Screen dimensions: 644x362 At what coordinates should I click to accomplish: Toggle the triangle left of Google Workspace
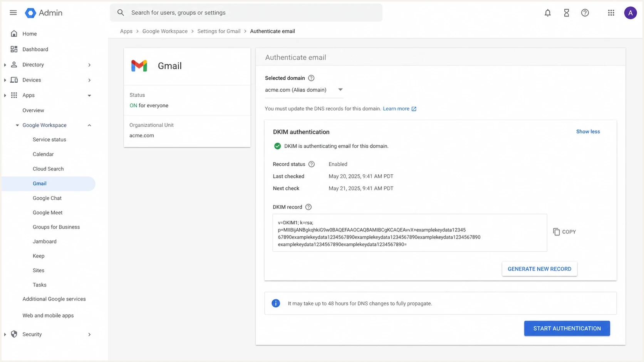pos(17,125)
